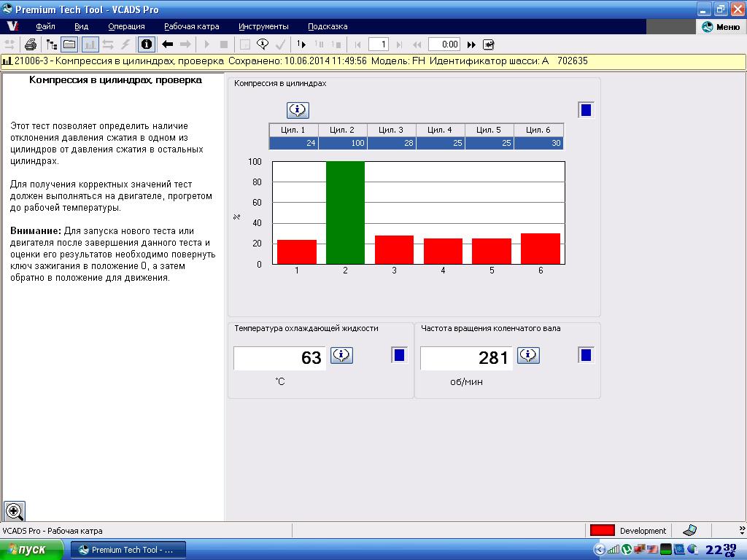Open info bubble above cylinder compression table
This screenshot has height=560, width=747.
298,110
